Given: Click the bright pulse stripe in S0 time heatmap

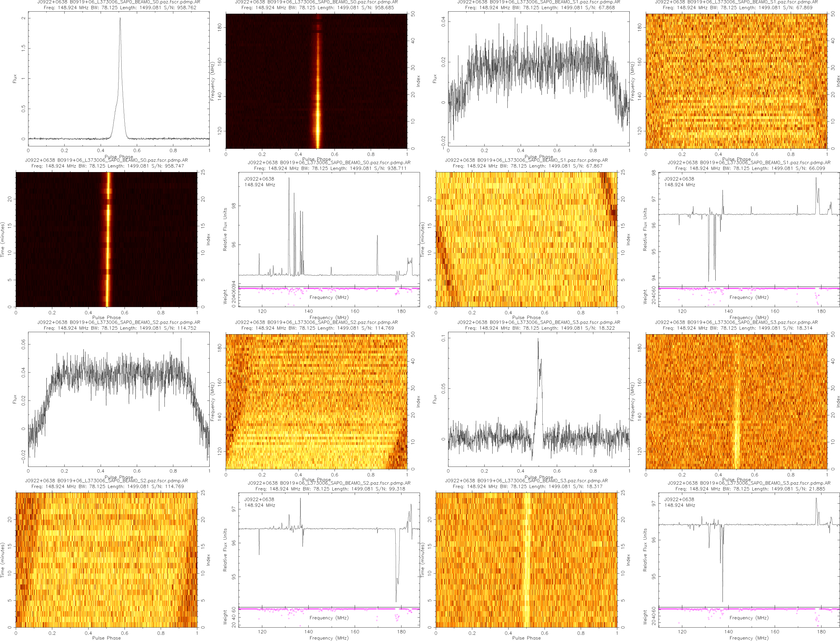Looking at the screenshot, I should [108, 239].
